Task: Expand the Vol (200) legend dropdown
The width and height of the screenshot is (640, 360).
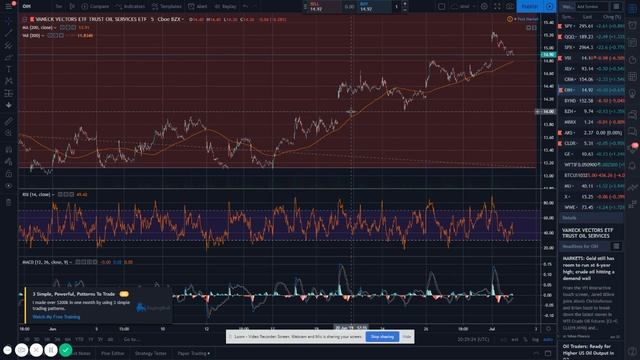Action: [42, 36]
